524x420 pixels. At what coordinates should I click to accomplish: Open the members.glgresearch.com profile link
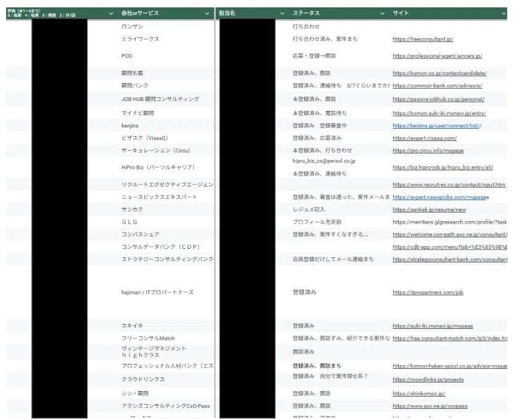[x=450, y=222]
